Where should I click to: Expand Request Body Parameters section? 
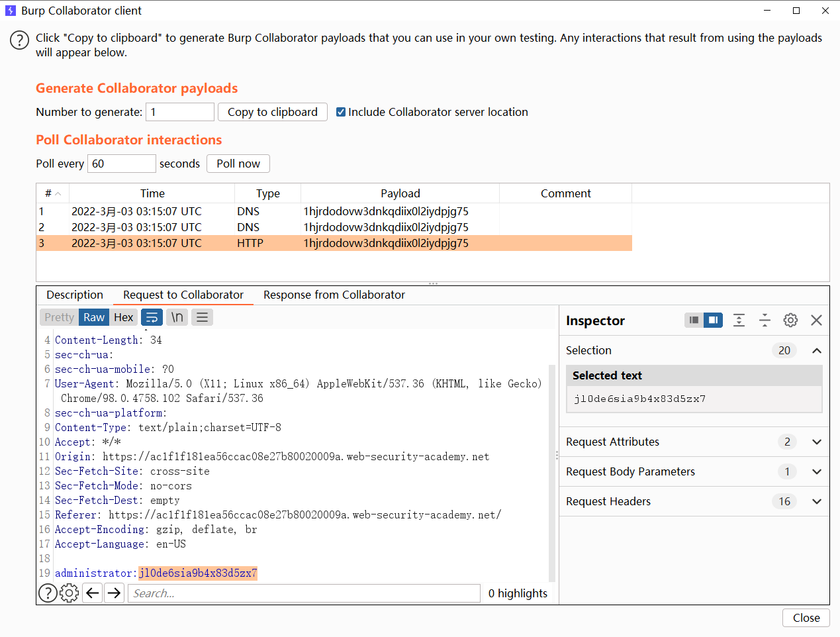tap(816, 471)
